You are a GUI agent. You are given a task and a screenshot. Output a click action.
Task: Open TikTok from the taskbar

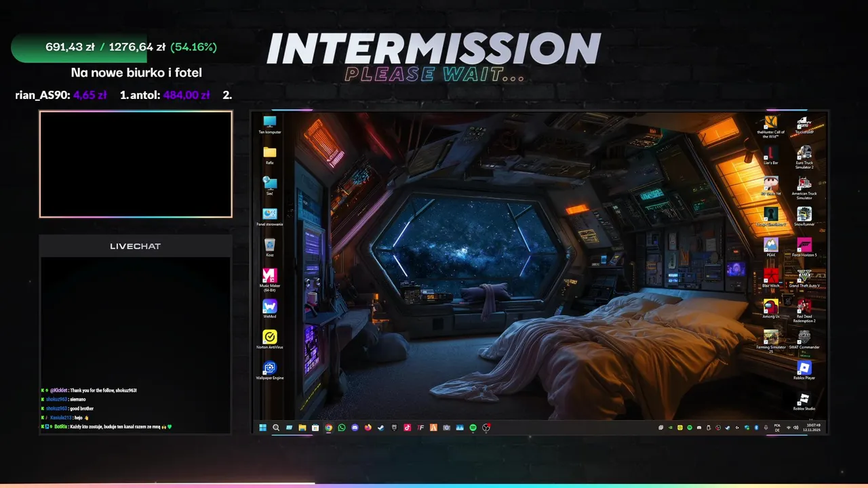click(x=408, y=428)
